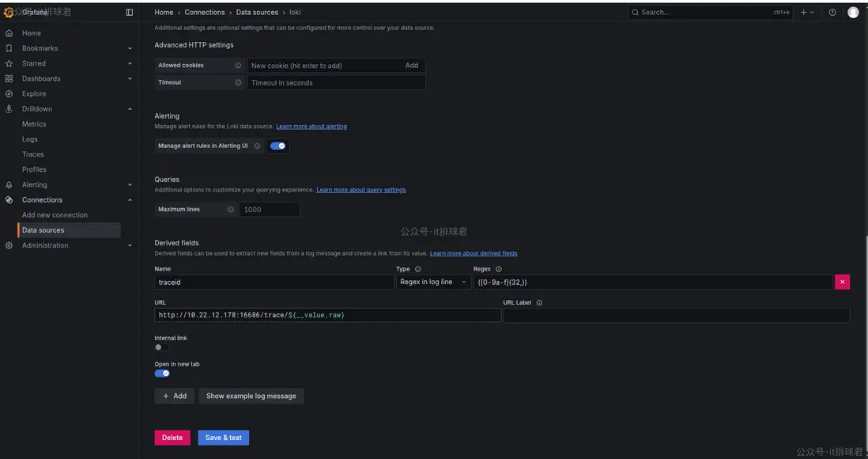Click the search magnifier icon
This screenshot has height=459, width=868.
(635, 12)
